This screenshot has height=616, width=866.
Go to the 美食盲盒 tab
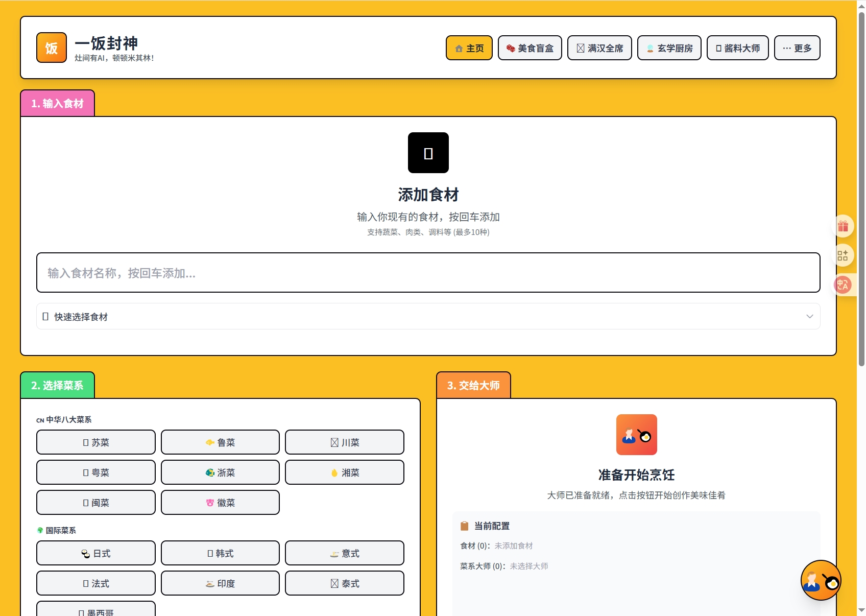[530, 48]
